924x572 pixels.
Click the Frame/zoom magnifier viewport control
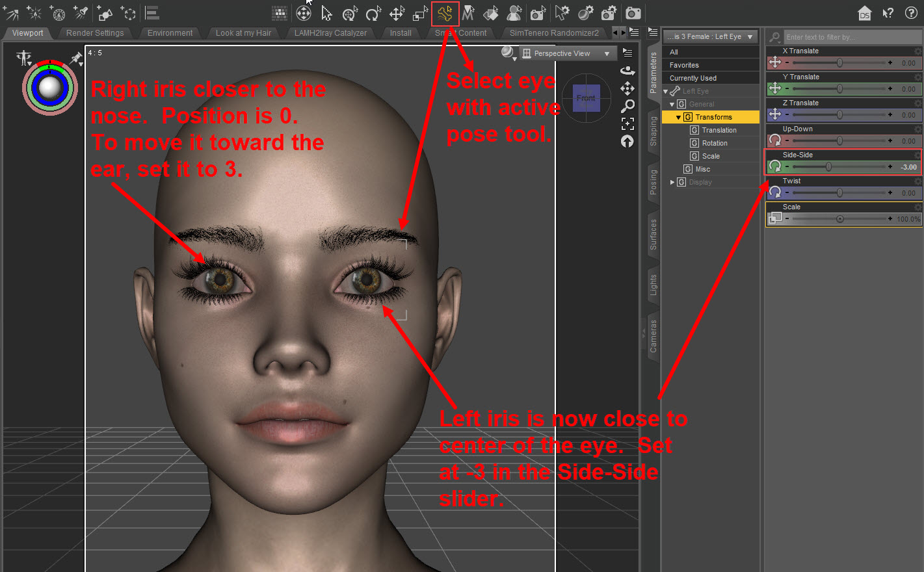(x=627, y=105)
